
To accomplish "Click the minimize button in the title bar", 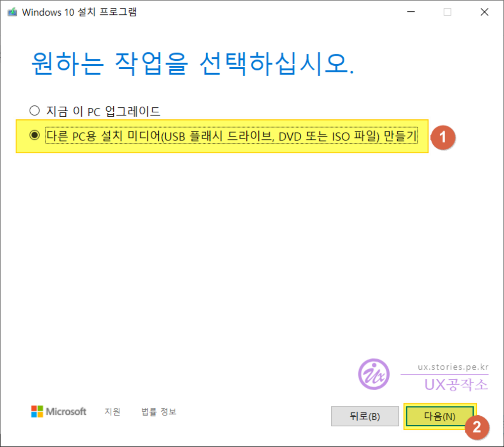I will pos(411,11).
